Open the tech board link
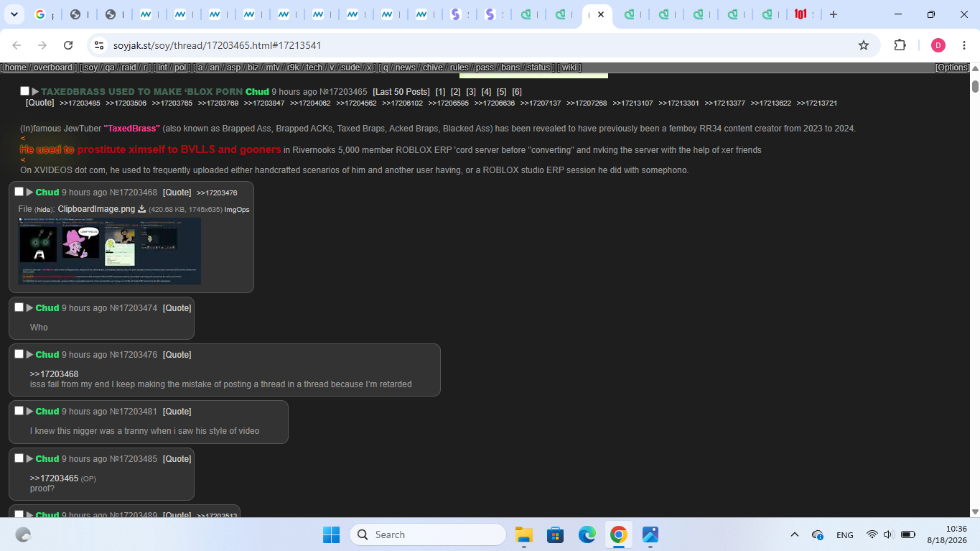 click(x=314, y=68)
